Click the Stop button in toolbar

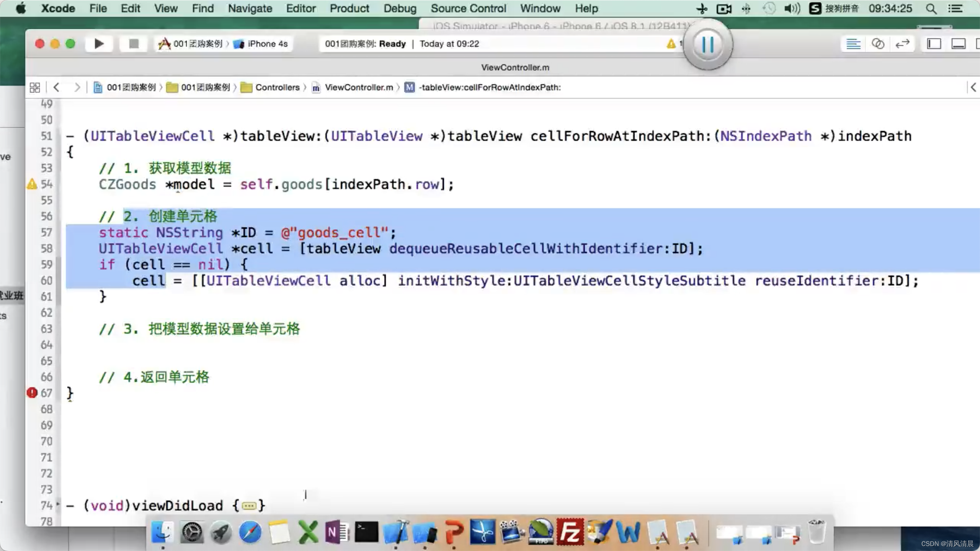point(134,44)
